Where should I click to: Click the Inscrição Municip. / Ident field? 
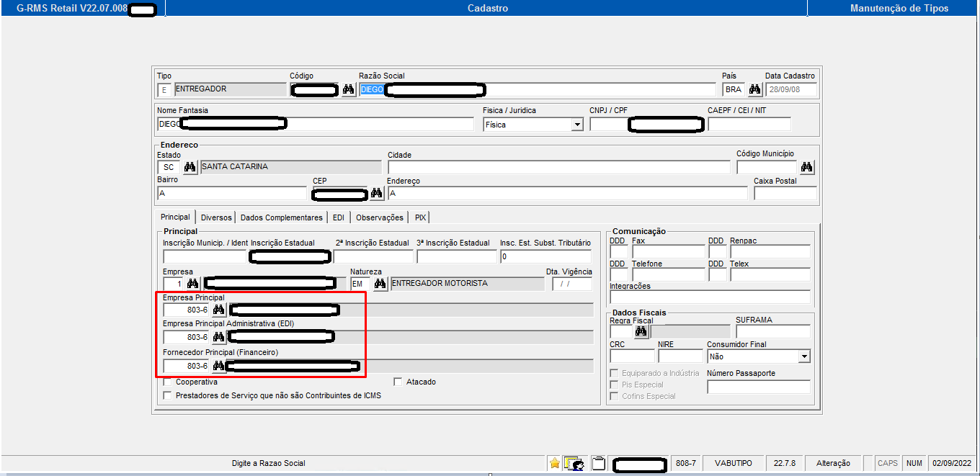pyautogui.click(x=205, y=256)
